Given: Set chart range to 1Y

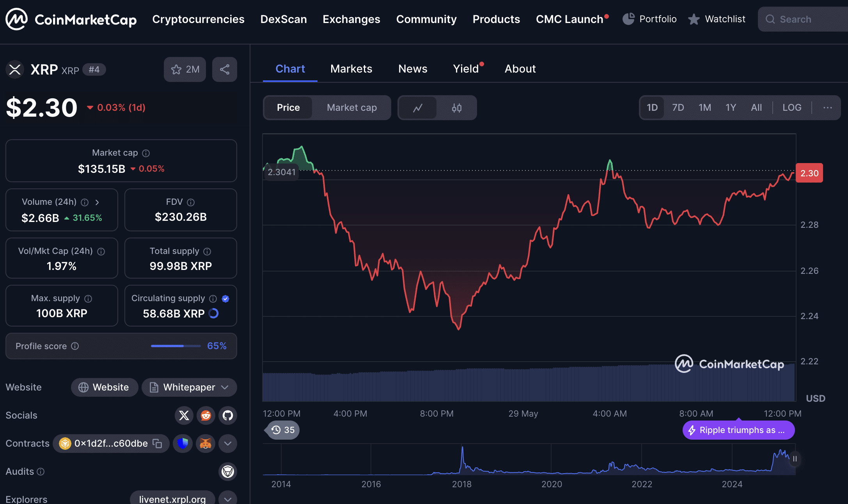Looking at the screenshot, I should [731, 108].
